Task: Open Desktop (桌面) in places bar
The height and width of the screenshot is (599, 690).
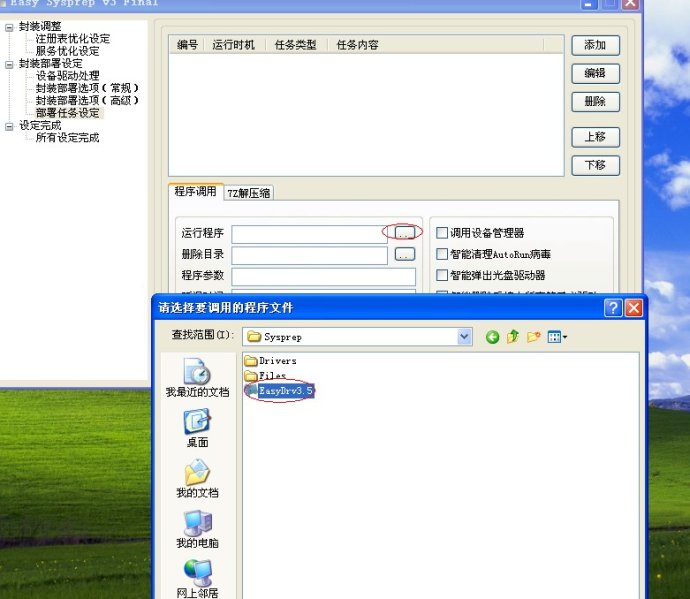Action: pos(197,429)
